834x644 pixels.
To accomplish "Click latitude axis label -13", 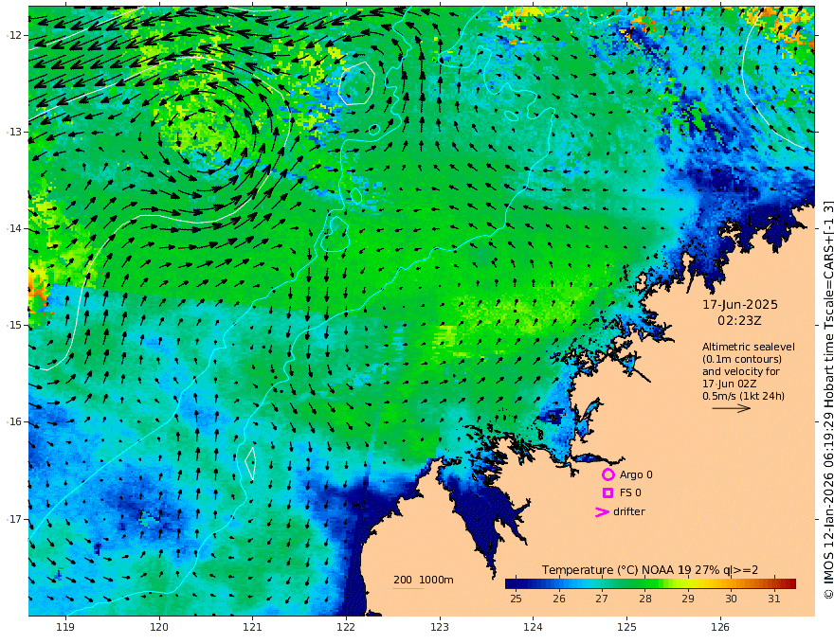I will coord(13,132).
